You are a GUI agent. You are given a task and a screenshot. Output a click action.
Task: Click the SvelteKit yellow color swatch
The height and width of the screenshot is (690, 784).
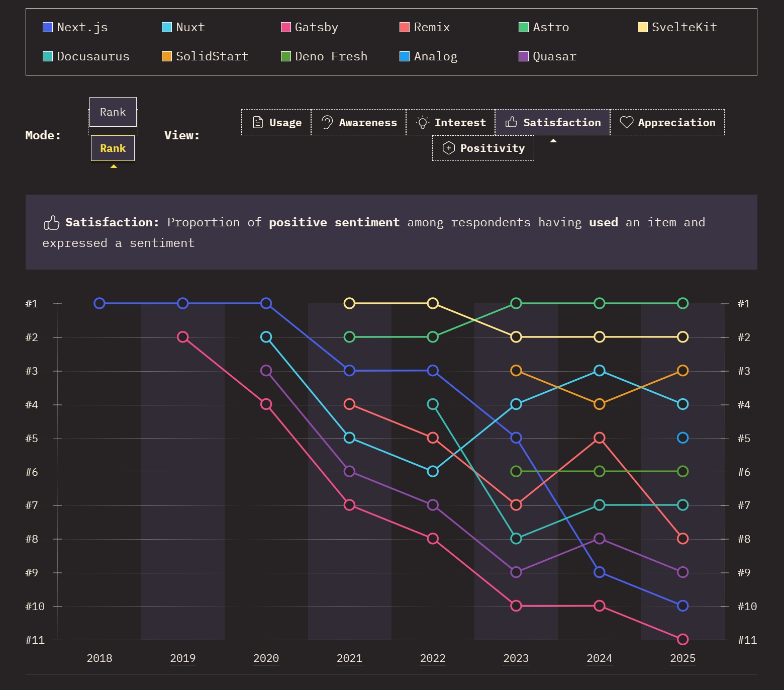click(642, 27)
